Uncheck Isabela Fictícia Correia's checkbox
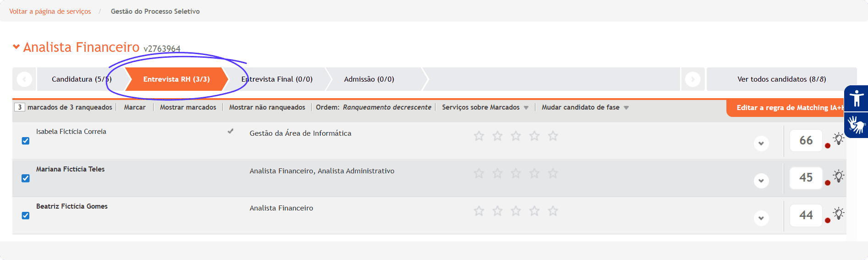868x260 pixels. (26, 141)
